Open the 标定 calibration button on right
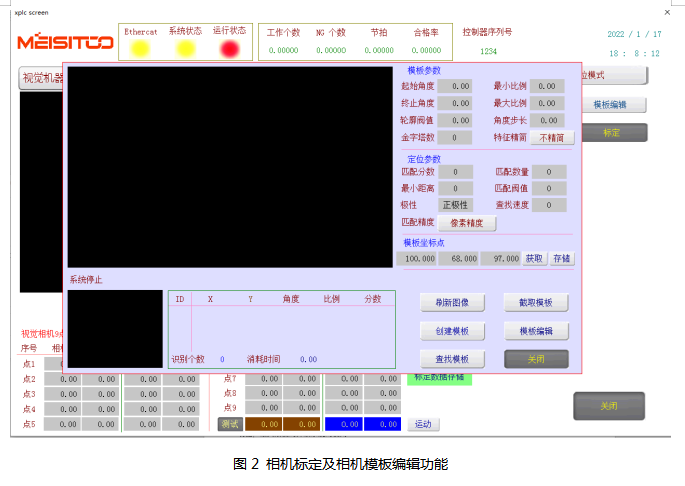685x486 pixels. click(x=612, y=132)
